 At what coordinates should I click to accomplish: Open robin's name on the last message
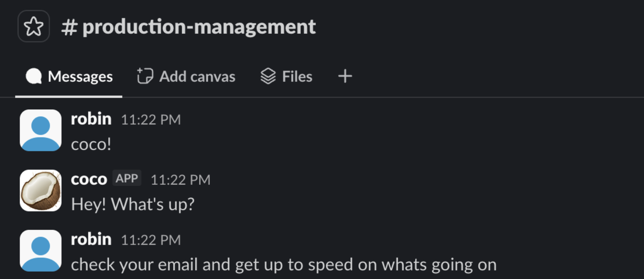pos(91,239)
